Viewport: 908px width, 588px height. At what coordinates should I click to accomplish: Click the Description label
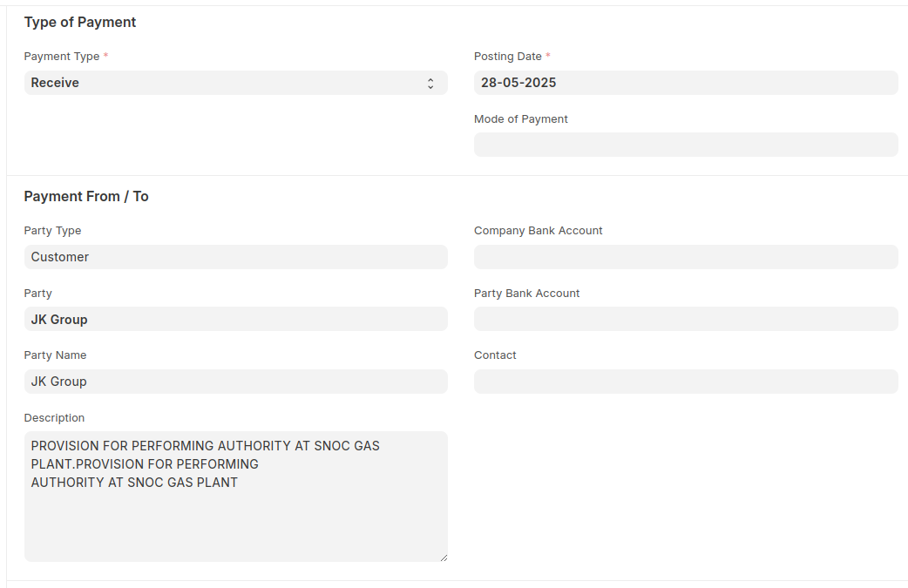(54, 418)
